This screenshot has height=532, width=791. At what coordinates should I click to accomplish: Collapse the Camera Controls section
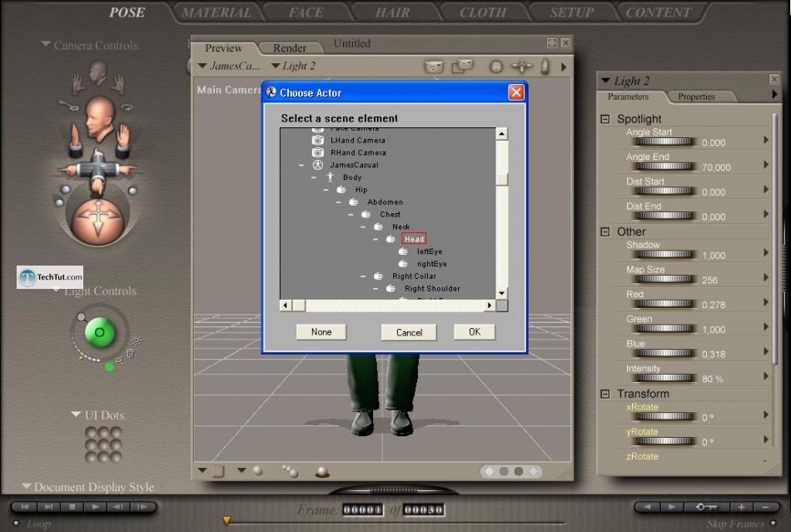point(46,45)
